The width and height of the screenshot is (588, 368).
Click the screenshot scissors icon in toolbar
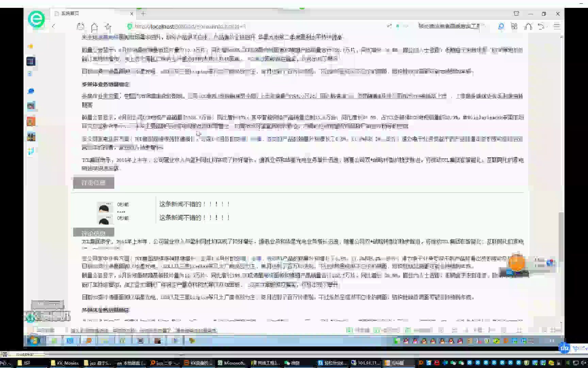click(x=528, y=26)
